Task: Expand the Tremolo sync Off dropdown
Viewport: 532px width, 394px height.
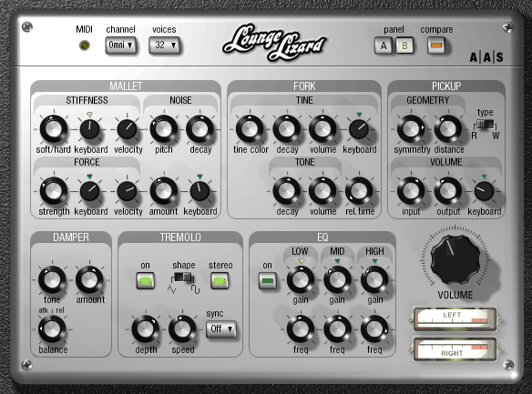Action: (x=220, y=328)
